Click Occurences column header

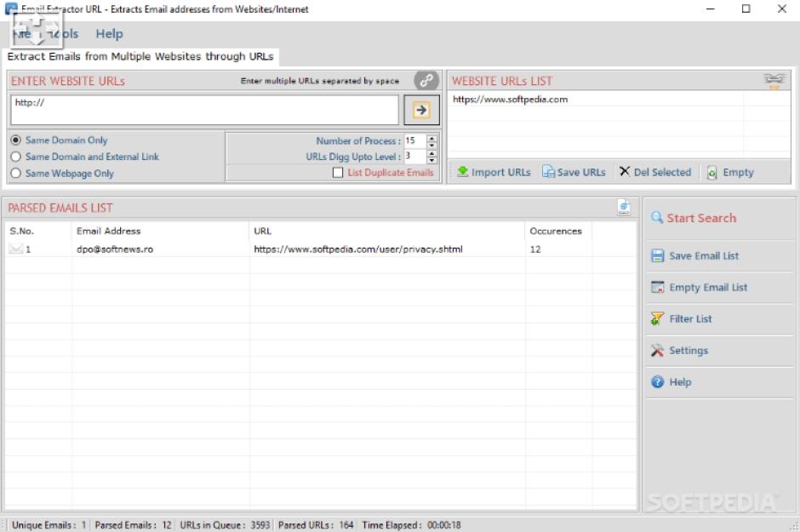pyautogui.click(x=557, y=231)
